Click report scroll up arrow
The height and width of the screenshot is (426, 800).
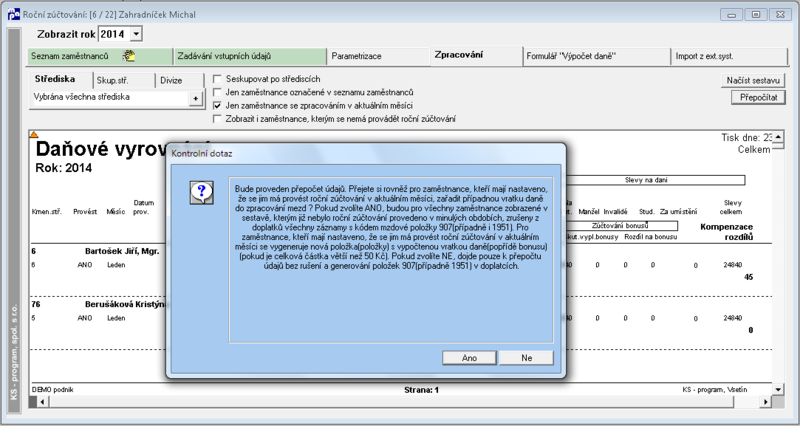pyautogui.click(x=778, y=137)
